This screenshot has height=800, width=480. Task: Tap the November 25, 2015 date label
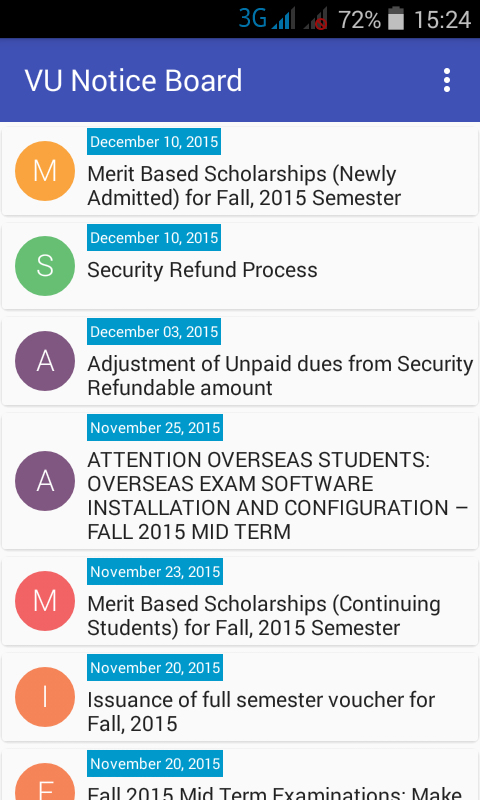155,428
